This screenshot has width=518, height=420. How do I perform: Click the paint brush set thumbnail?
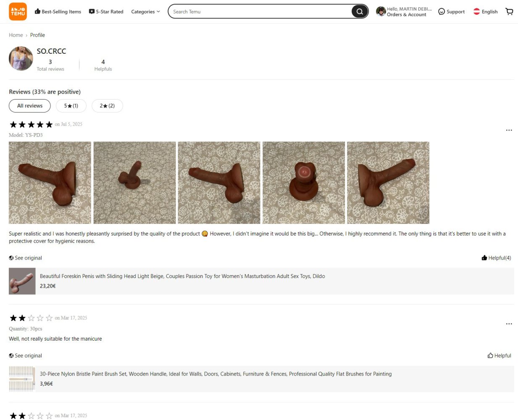(22, 379)
